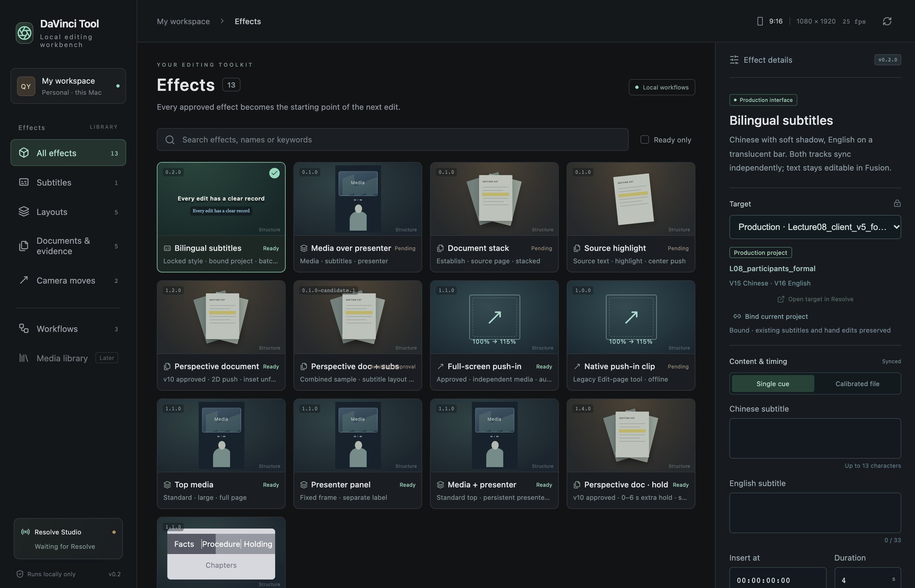Screen dimensions: 915x588
Task: Open the Source highlight effect card
Action: coord(631,217)
